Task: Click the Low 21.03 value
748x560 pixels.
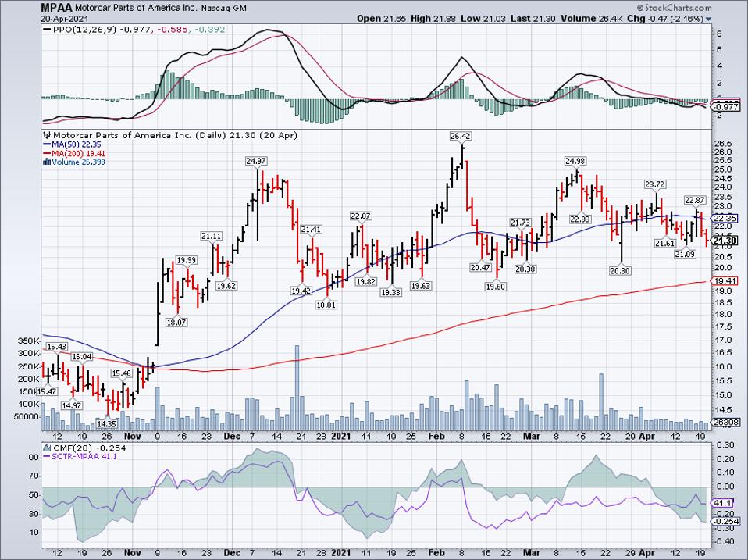Action: coord(483,19)
